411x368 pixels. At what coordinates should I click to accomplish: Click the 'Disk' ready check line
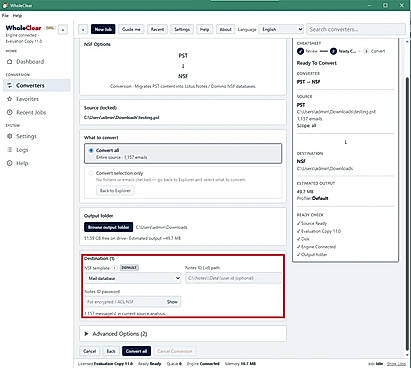pyautogui.click(x=303, y=239)
